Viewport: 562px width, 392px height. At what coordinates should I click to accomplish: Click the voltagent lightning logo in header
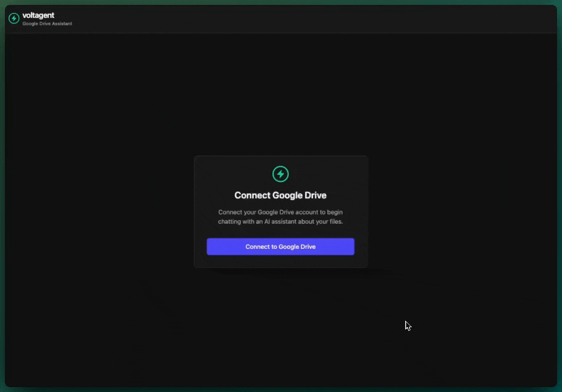(14, 19)
